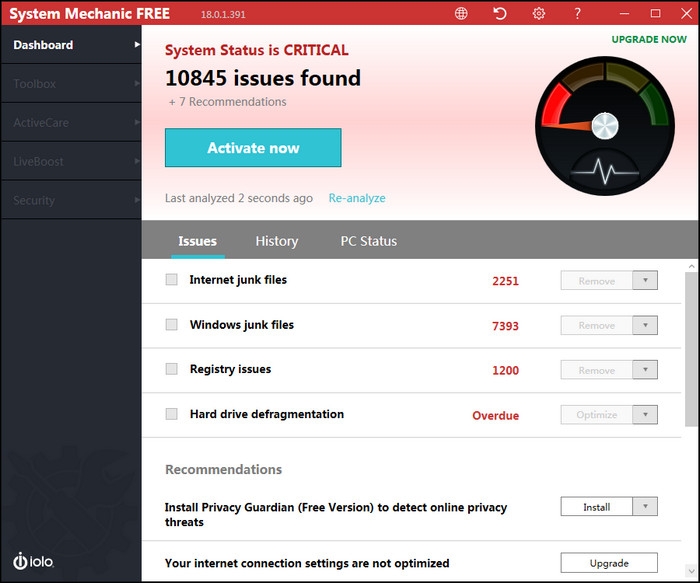Click 'Your internet connection settings are not optimized' text

point(307,563)
